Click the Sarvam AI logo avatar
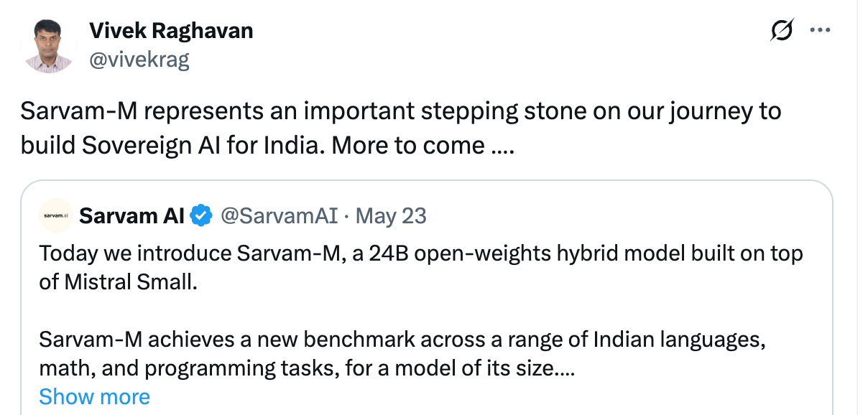Screen dimensions: 868x415 click(55, 215)
